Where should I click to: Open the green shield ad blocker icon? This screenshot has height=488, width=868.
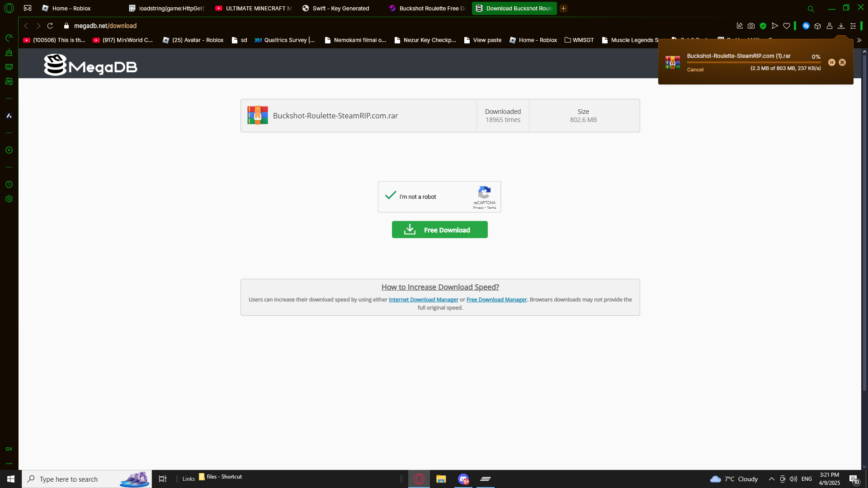pos(763,26)
